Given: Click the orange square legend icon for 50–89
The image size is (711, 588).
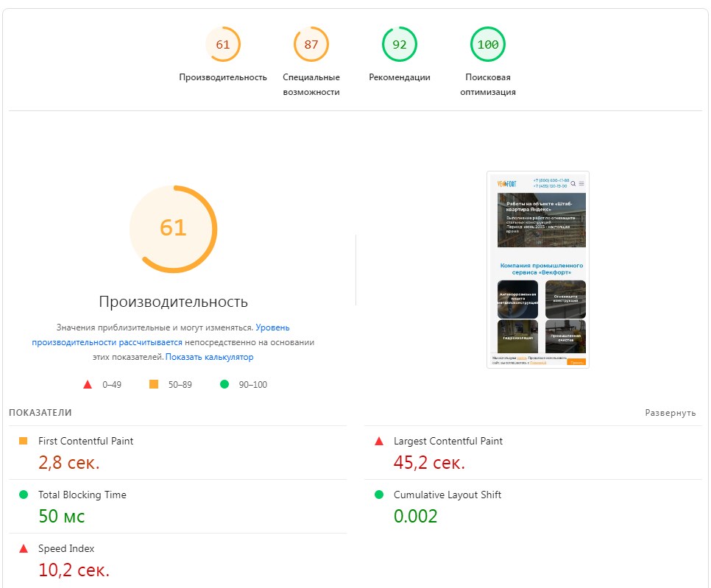Looking at the screenshot, I should coord(154,383).
